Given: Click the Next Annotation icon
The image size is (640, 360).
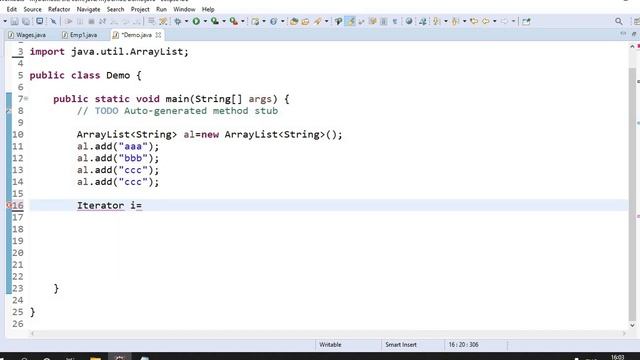Looking at the screenshot, I should coord(436,21).
